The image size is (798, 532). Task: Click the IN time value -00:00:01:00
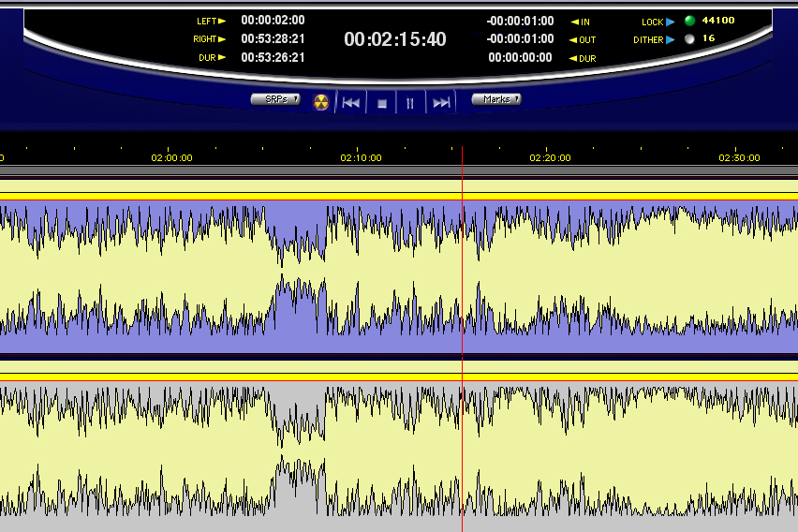(520, 21)
